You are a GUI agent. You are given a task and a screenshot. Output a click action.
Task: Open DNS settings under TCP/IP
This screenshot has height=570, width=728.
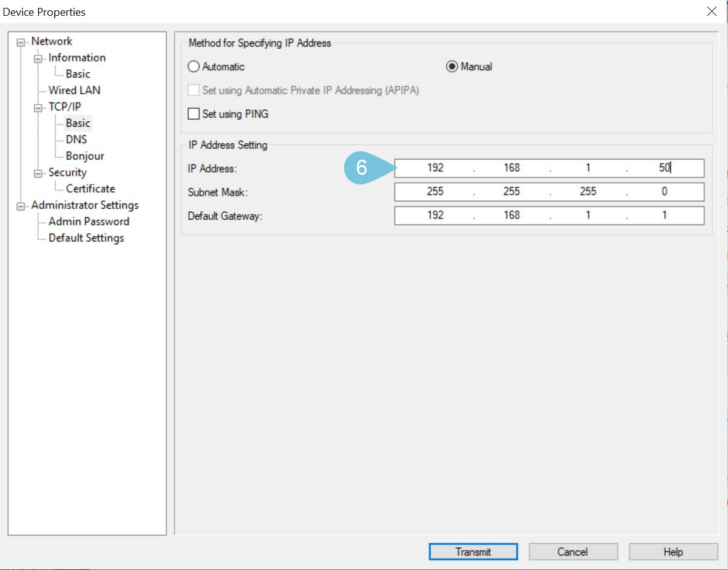(76, 140)
